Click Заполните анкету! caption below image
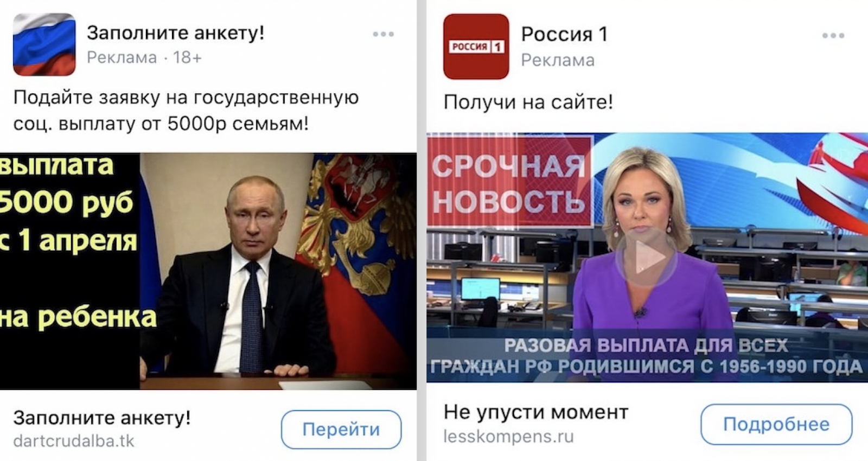 point(102,418)
